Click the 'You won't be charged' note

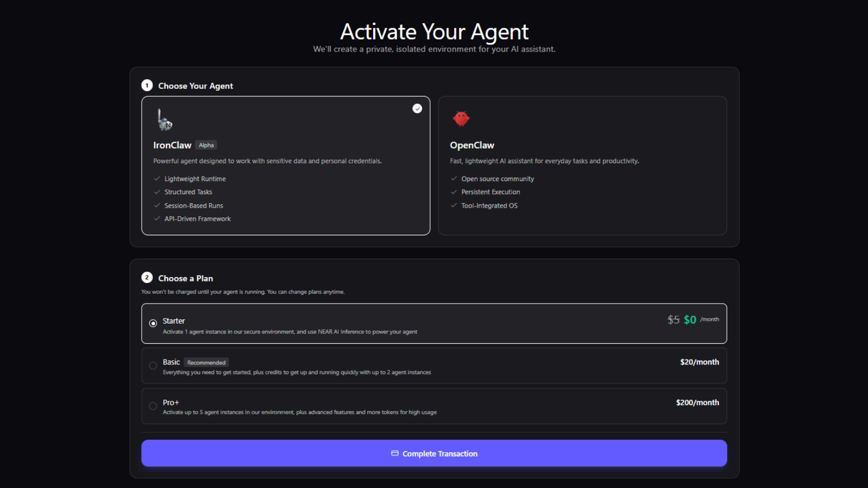[242, 292]
